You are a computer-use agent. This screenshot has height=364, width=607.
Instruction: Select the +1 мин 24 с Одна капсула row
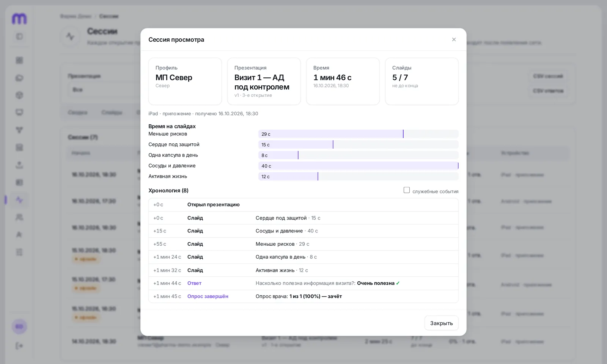(x=303, y=257)
